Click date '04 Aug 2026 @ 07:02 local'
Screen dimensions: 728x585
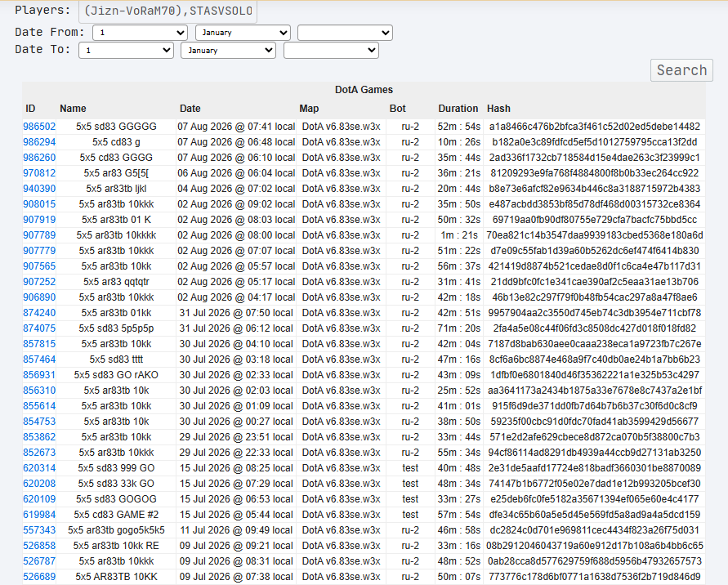click(x=236, y=189)
